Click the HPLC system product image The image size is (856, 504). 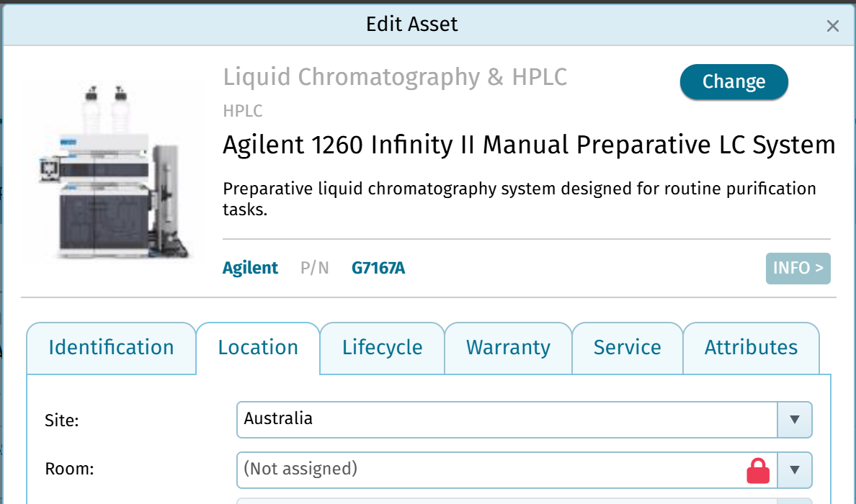point(114,172)
